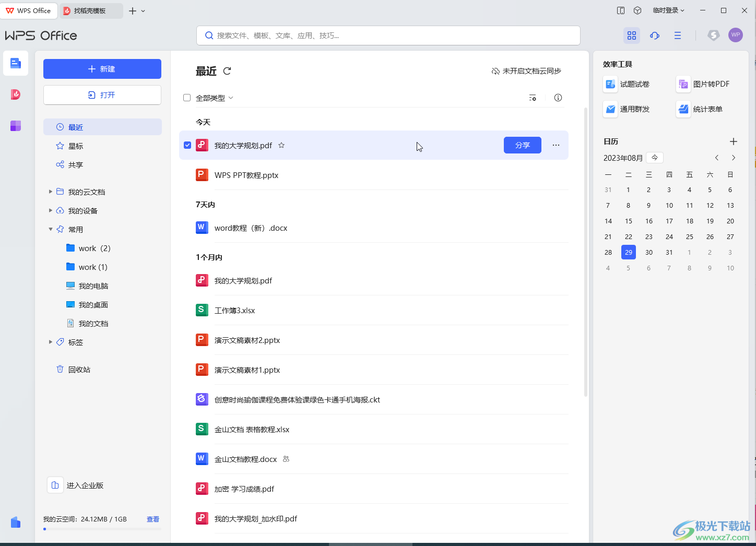756x546 pixels.
Task: Open the new tab dropdown arrow
Action: (x=144, y=11)
